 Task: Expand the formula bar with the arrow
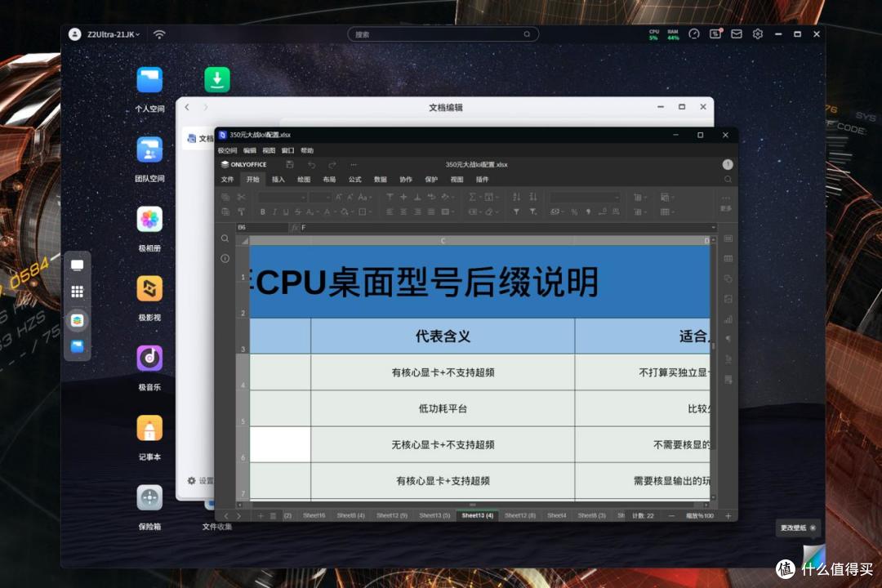click(713, 227)
